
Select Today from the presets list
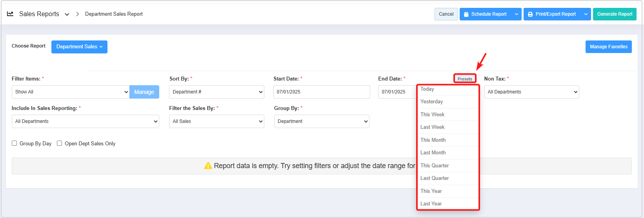click(427, 89)
